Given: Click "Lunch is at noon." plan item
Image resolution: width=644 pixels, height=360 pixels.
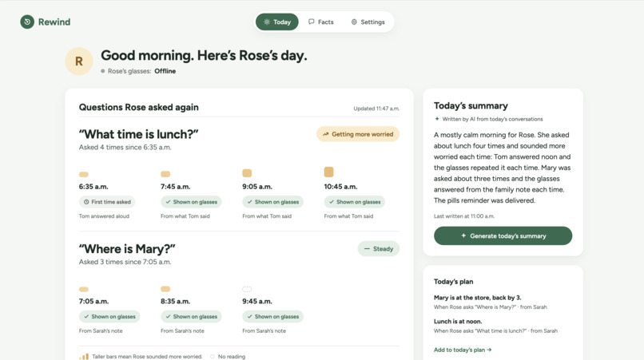Looking at the screenshot, I should click(x=458, y=322).
